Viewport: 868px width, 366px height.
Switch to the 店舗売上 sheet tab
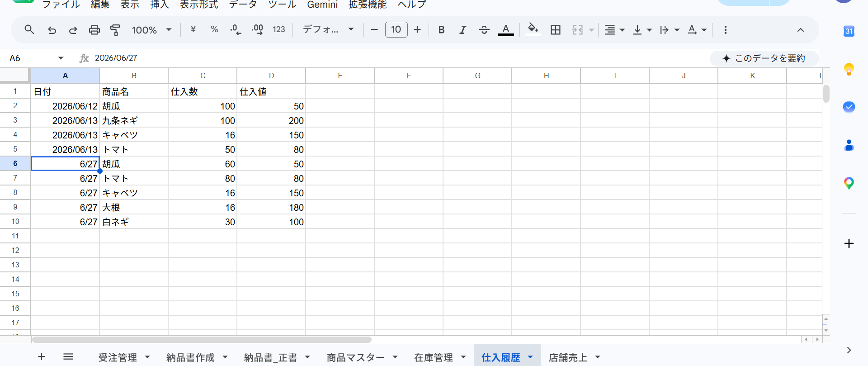pos(568,357)
